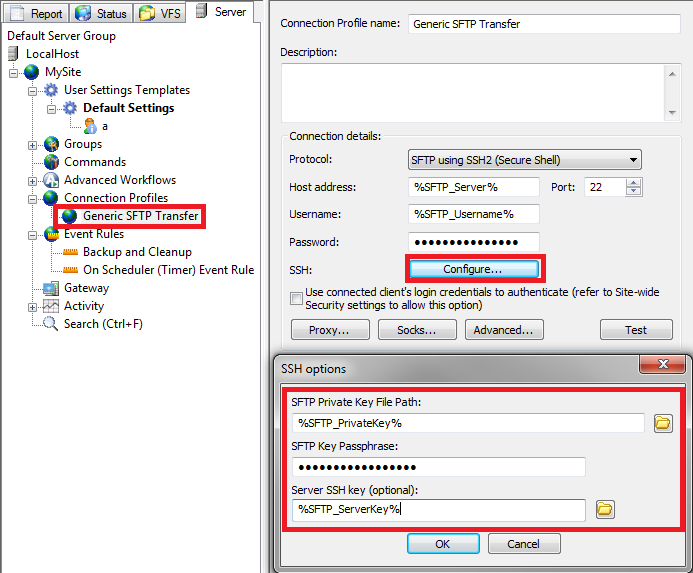This screenshot has width=693, height=573.
Task: Enable use connected client's login credentials checkbox
Action: [x=296, y=298]
